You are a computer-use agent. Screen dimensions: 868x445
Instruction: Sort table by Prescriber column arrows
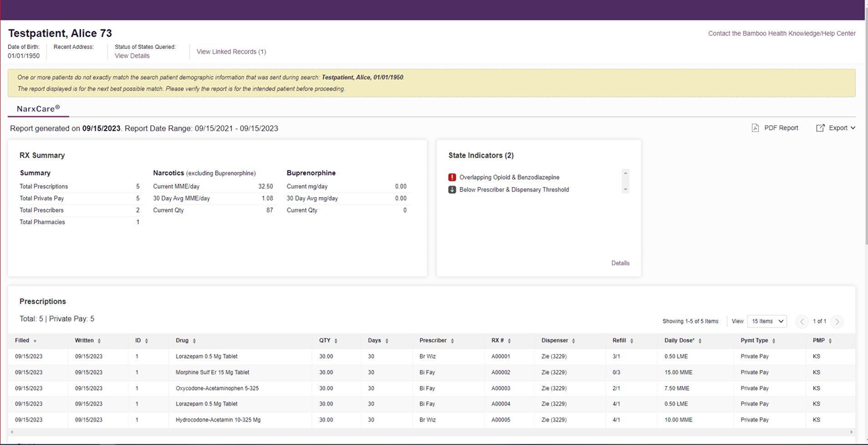coord(452,341)
